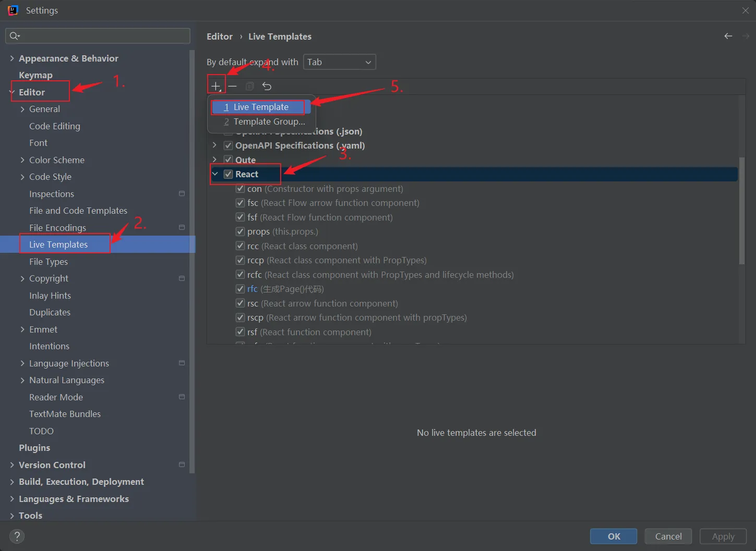This screenshot has width=756, height=551.
Task: Select the rccp template row
Action: 473,260
